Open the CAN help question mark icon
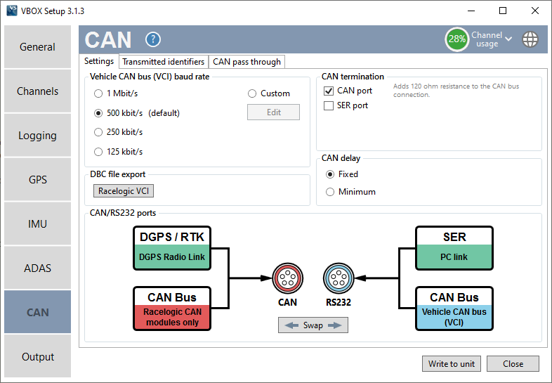The height and width of the screenshot is (383, 552). click(153, 39)
